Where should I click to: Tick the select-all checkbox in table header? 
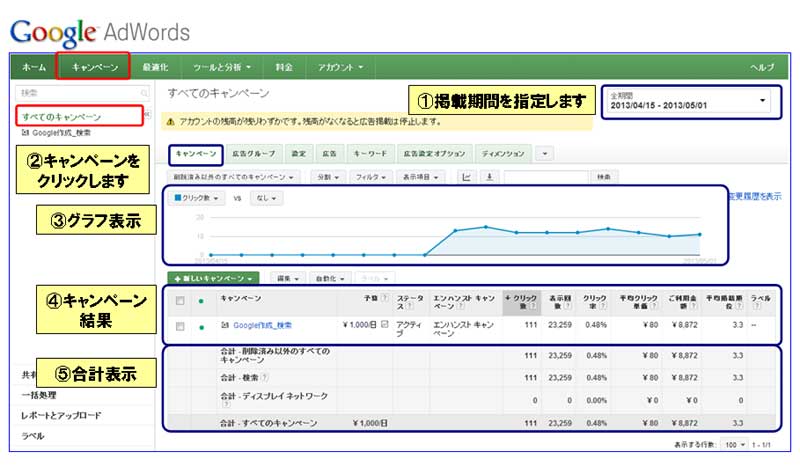(x=180, y=301)
